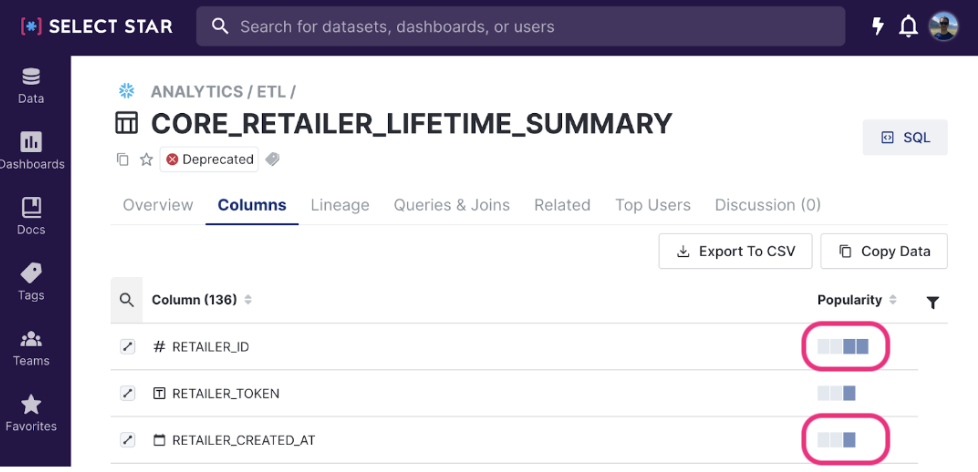Open the Tags sidebar section

(31, 282)
